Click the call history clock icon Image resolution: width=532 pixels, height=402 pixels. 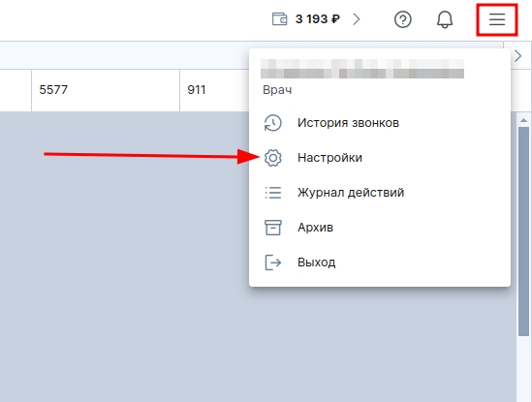[x=273, y=123]
